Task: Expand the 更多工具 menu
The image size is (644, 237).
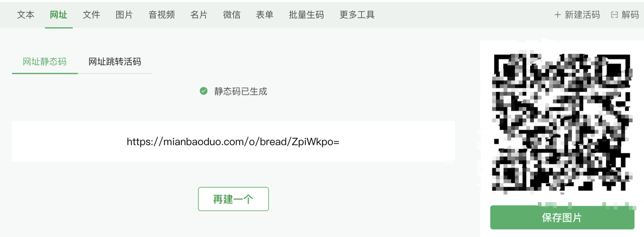Action: coord(357,15)
